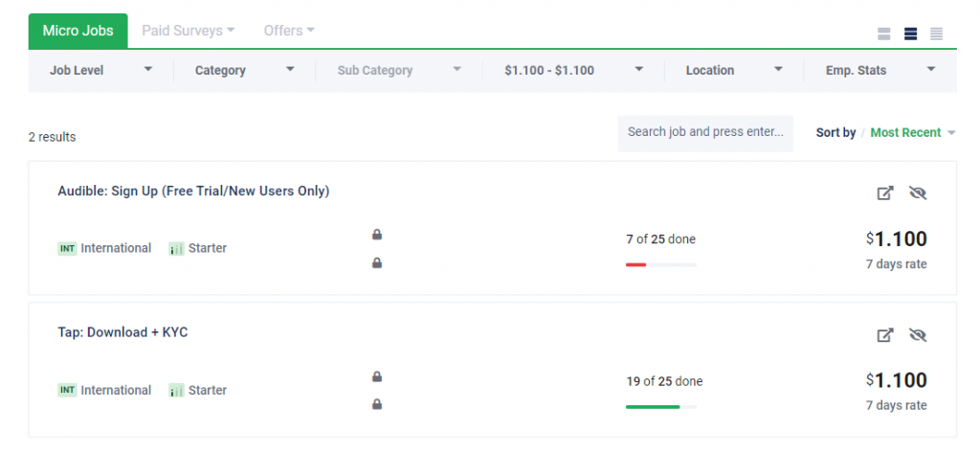Select medium list view layout icon
Image resolution: width=980 pixels, height=455 pixels.
pos(910,34)
